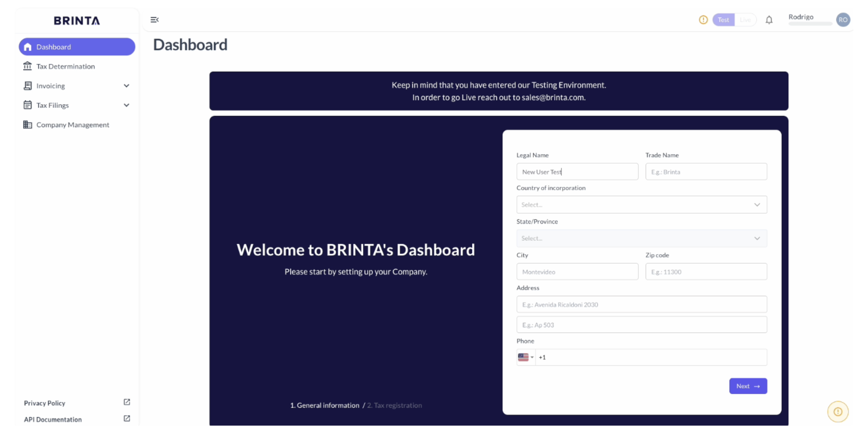Click the US flag country code selector

click(525, 357)
